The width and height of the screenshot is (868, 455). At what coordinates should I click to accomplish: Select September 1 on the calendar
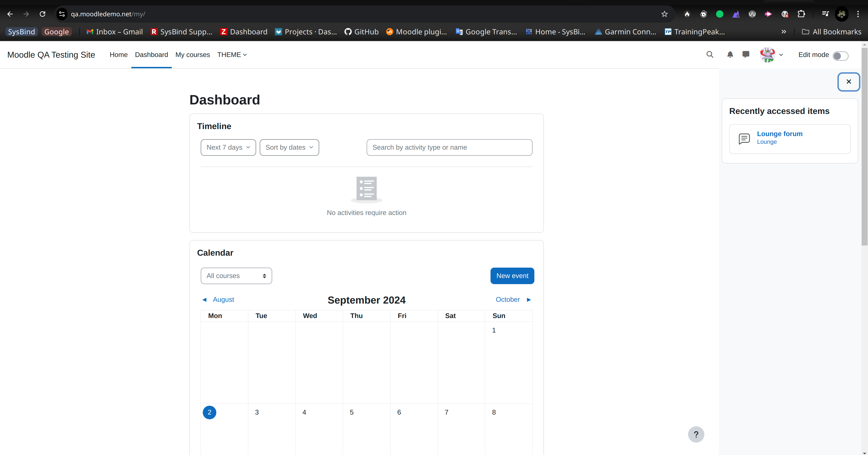point(494,330)
